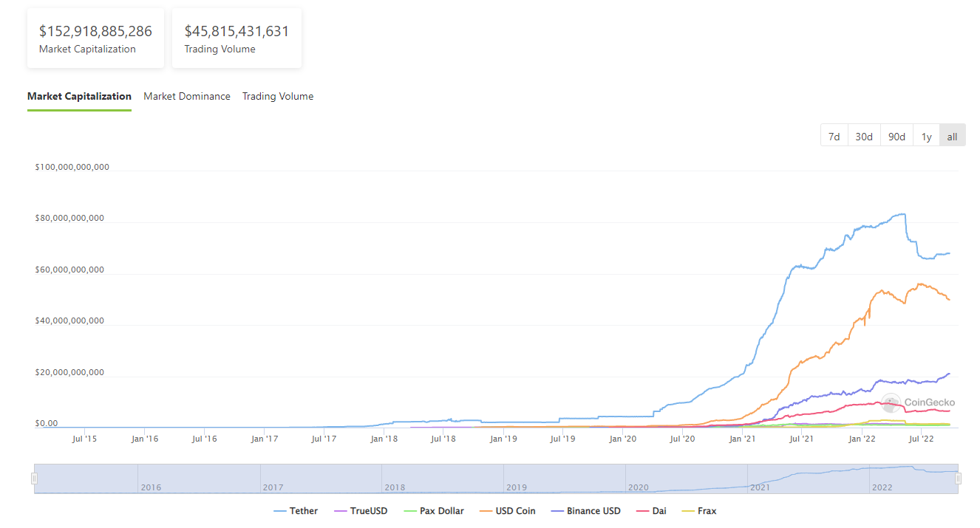Toggle USD Coin series in legend
Screen dimensions: 980x528
click(508, 510)
